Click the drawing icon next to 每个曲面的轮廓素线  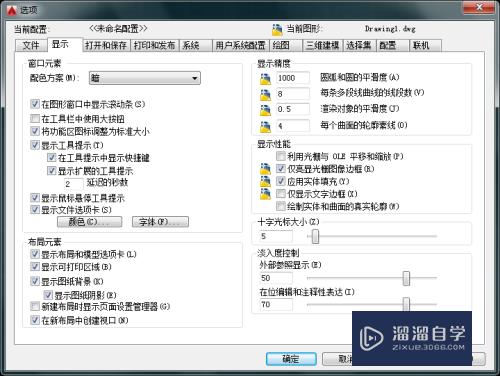(265, 126)
